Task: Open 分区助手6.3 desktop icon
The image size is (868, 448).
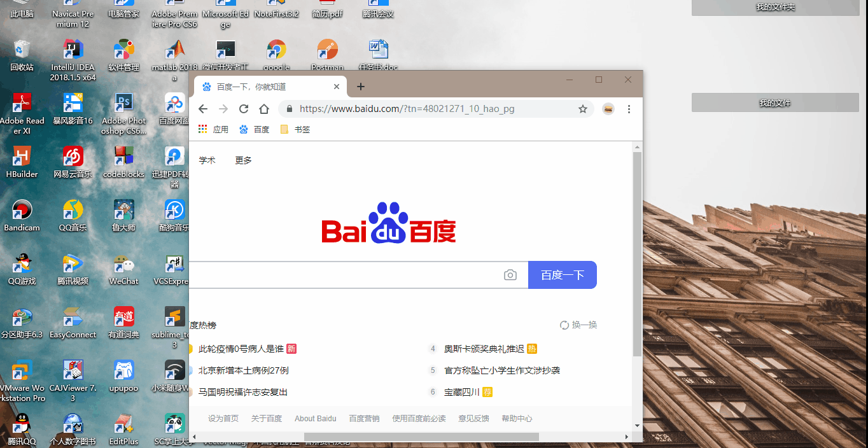Action: (x=22, y=322)
